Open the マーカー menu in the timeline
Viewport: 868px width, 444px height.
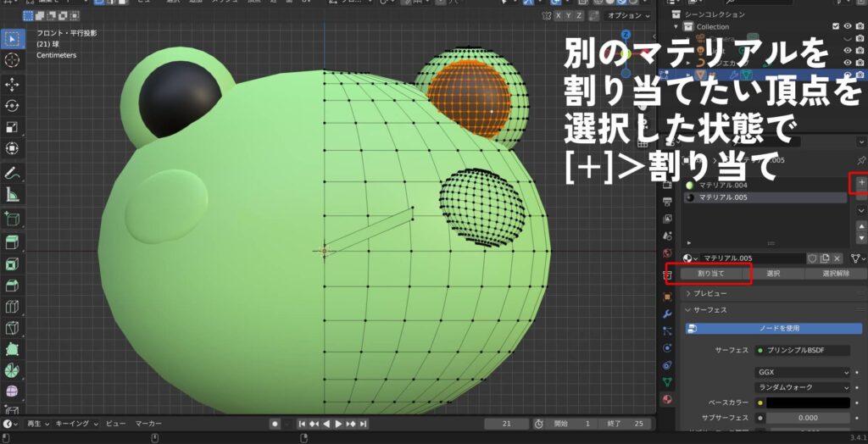click(x=148, y=424)
